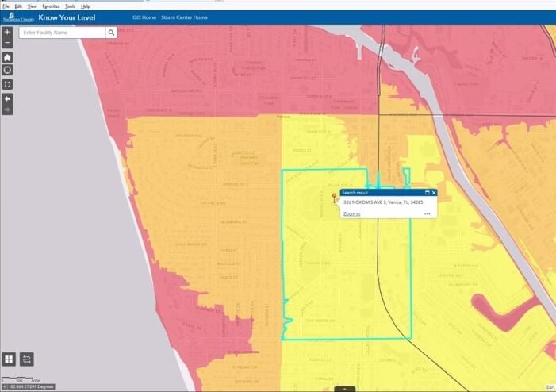Click the red search result pin
The height and width of the screenshot is (392, 556).
click(333, 196)
